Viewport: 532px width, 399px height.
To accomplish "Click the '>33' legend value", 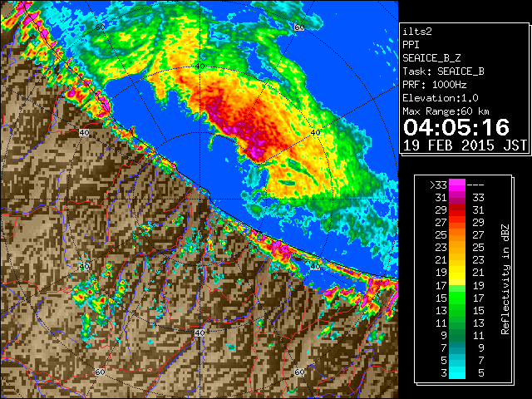I will click(438, 185).
